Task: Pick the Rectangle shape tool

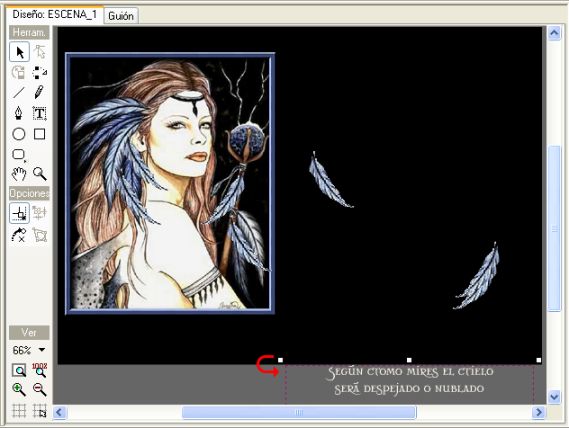Action: (x=40, y=134)
